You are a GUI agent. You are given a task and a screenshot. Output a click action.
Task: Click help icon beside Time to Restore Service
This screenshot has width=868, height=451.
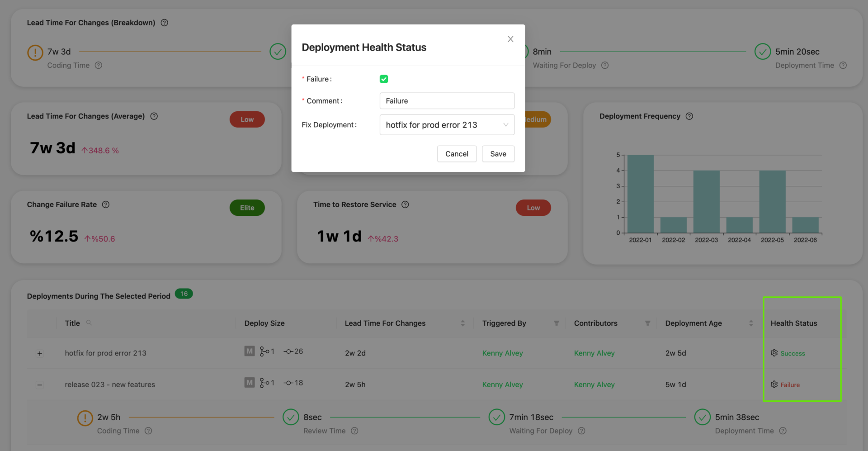pos(405,204)
